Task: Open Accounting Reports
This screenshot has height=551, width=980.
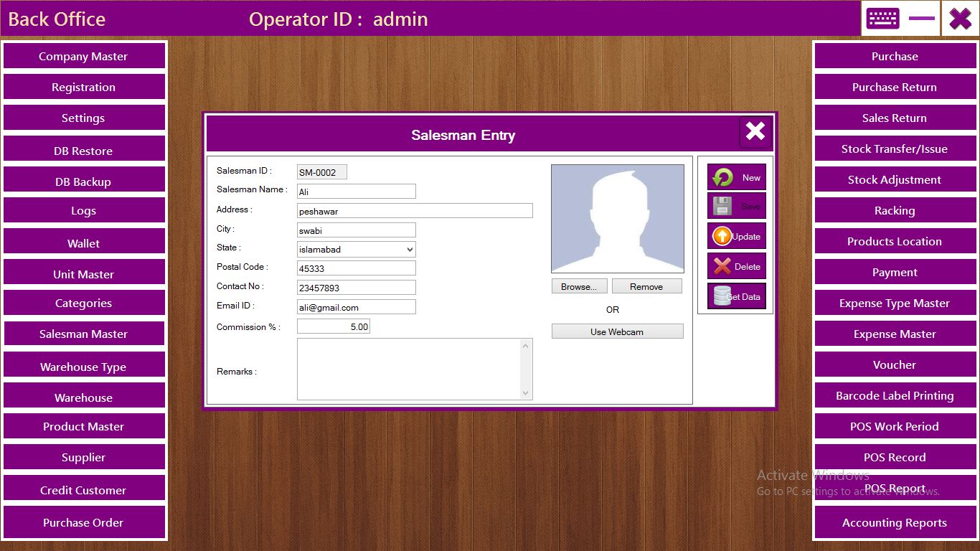Action: click(895, 522)
